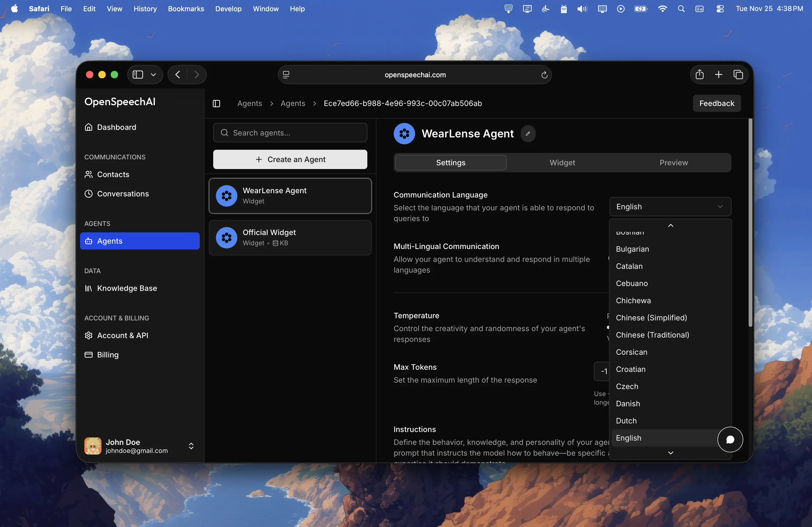
Task: Click the Knowledge Base library icon
Action: coord(89,288)
